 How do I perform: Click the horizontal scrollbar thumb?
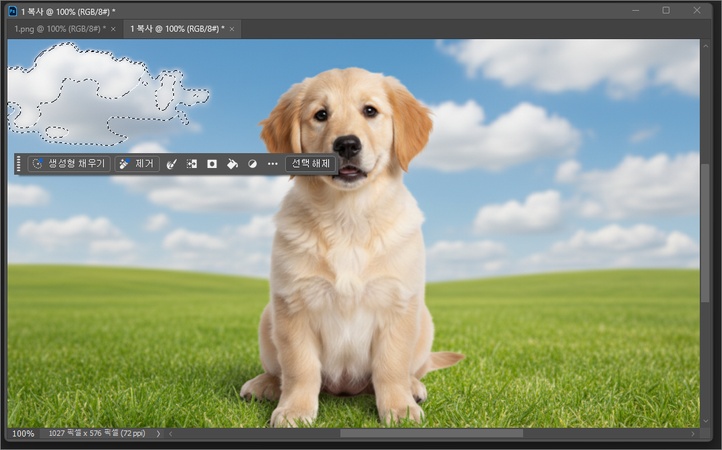click(430, 434)
